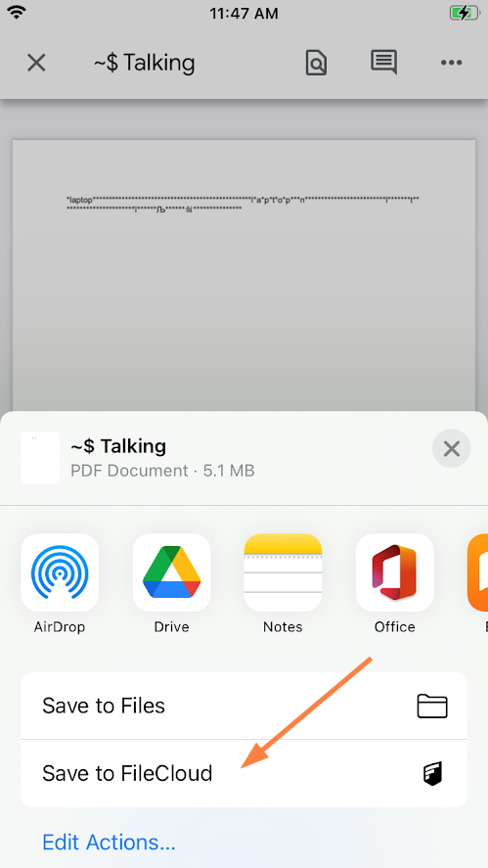Open Edit Actions link

click(x=109, y=842)
